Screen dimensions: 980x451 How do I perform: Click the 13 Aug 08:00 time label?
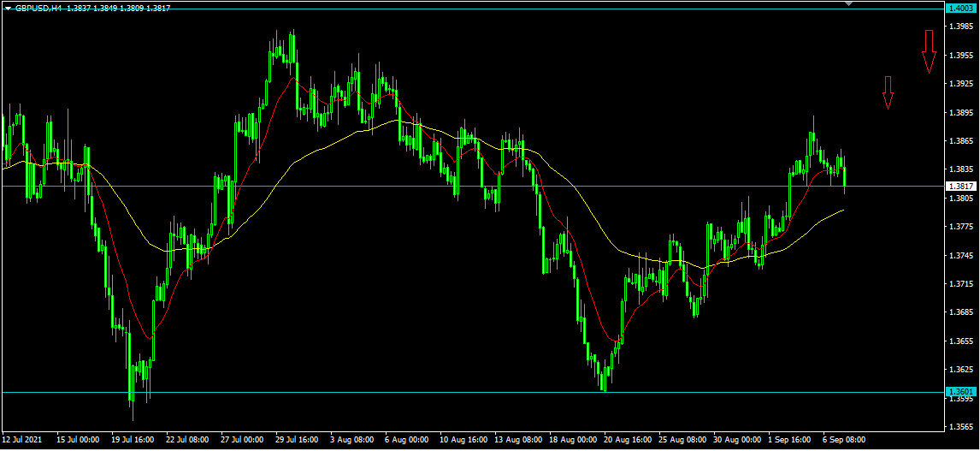(x=519, y=441)
